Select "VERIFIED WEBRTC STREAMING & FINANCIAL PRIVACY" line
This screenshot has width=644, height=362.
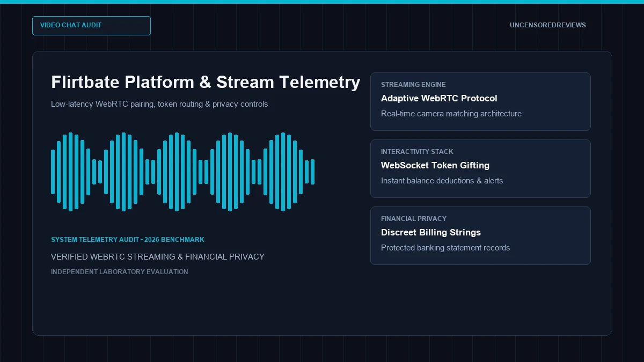(x=158, y=257)
